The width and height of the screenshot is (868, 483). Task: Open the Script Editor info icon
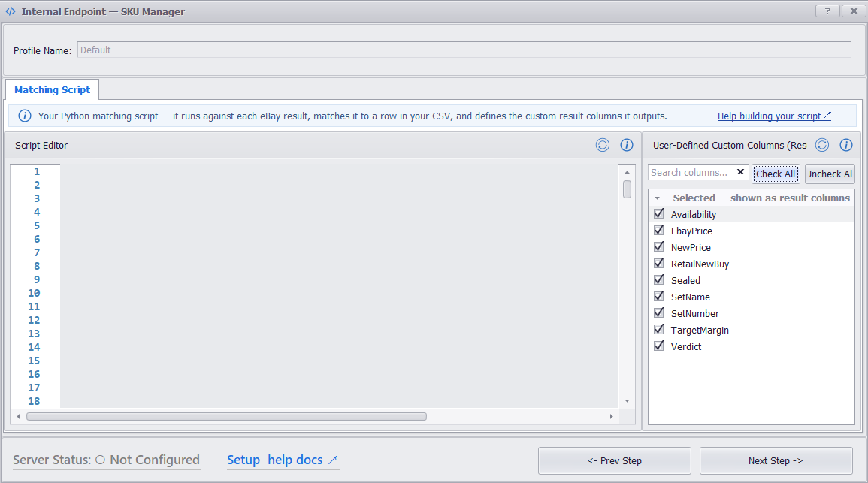(x=626, y=145)
